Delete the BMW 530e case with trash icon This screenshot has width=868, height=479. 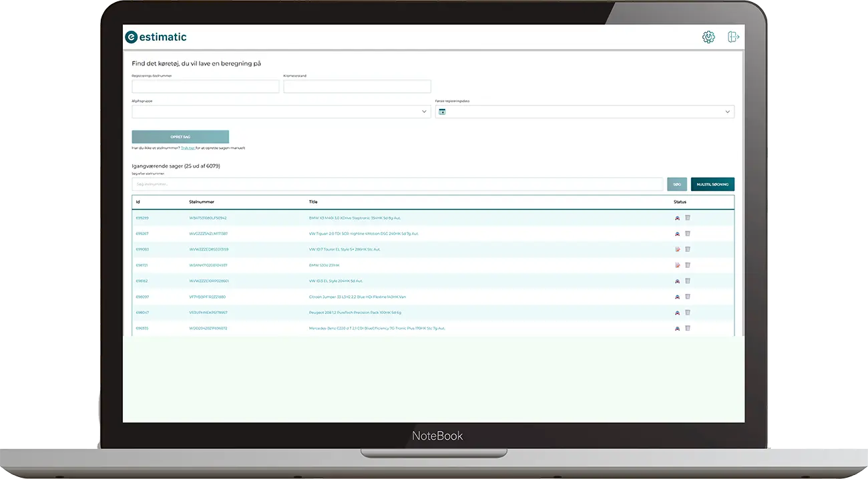tap(688, 265)
